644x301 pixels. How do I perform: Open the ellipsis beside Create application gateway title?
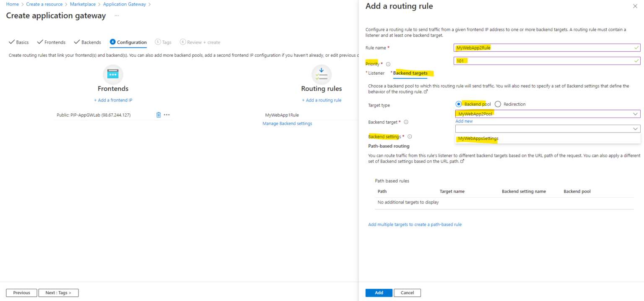[x=116, y=16]
